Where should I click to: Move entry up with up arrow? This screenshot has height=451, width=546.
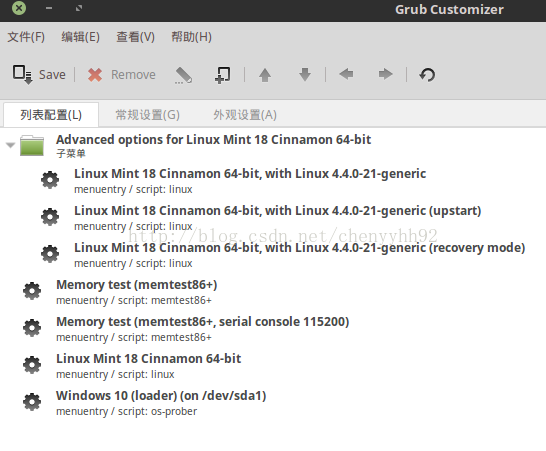[265, 75]
